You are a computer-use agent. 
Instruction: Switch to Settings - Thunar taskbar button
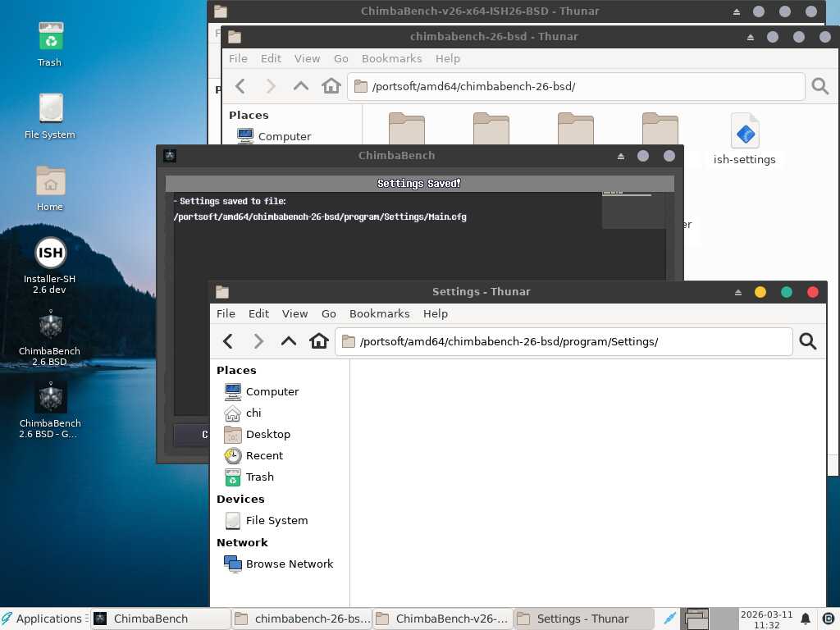(584, 619)
